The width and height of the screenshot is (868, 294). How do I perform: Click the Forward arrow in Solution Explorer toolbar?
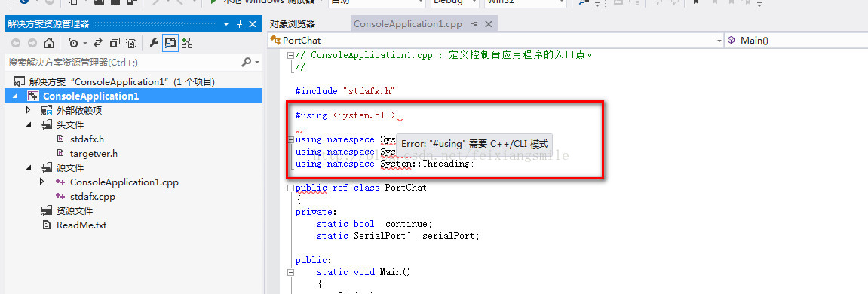coord(32,43)
